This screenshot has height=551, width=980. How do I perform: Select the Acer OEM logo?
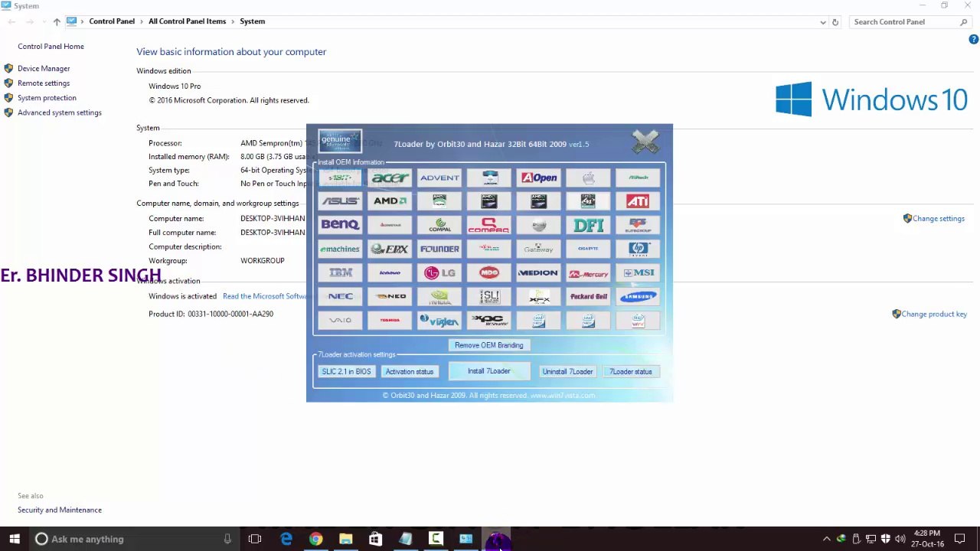coord(390,178)
